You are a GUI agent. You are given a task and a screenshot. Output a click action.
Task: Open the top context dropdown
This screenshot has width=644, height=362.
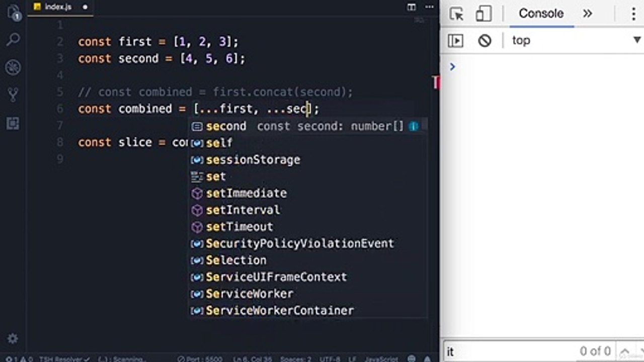coord(576,41)
